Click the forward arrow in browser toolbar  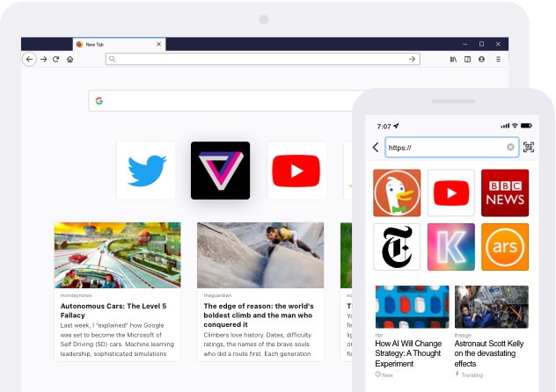(x=43, y=59)
